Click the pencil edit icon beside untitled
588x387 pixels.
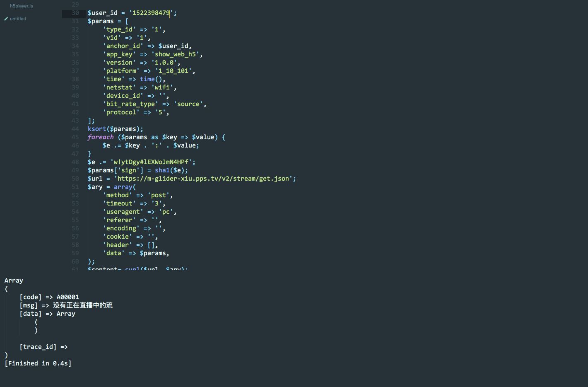[x=6, y=19]
